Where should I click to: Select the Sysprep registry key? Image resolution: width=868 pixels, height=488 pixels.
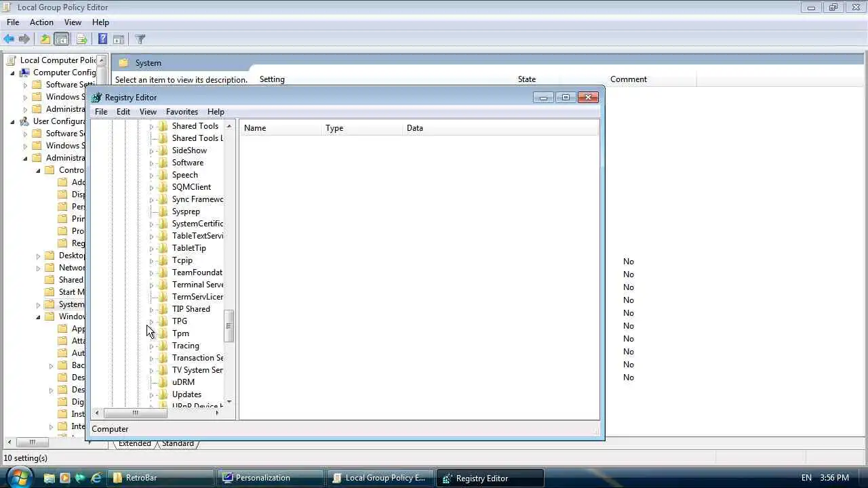click(x=186, y=211)
